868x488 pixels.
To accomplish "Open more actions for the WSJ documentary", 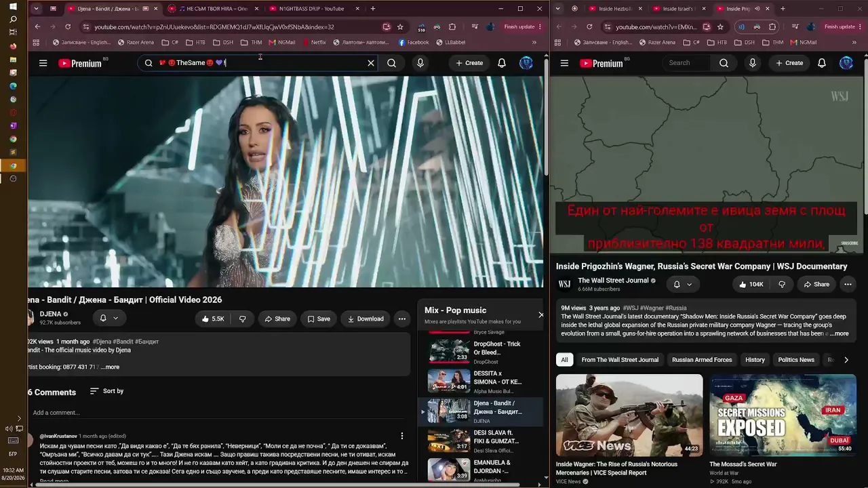I will [848, 285].
